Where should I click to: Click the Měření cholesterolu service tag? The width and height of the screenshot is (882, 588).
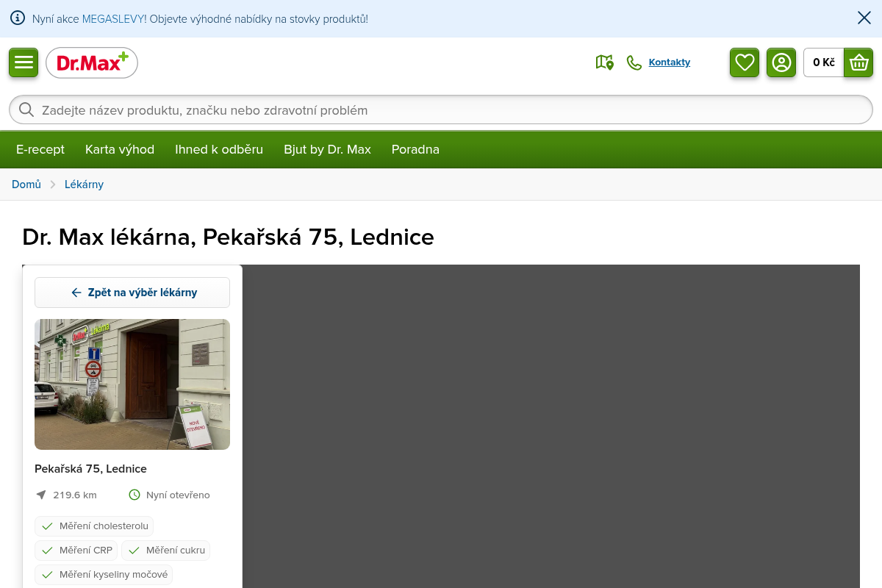pos(94,526)
